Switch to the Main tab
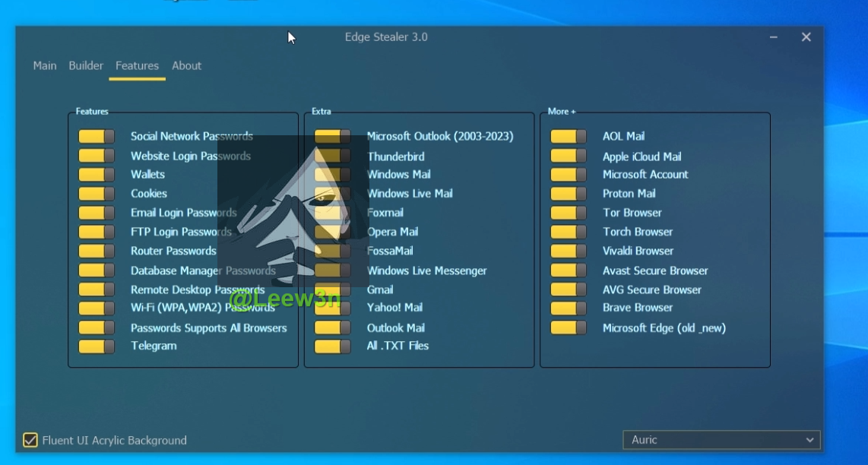Viewport: 868px width, 465px height. 45,66
